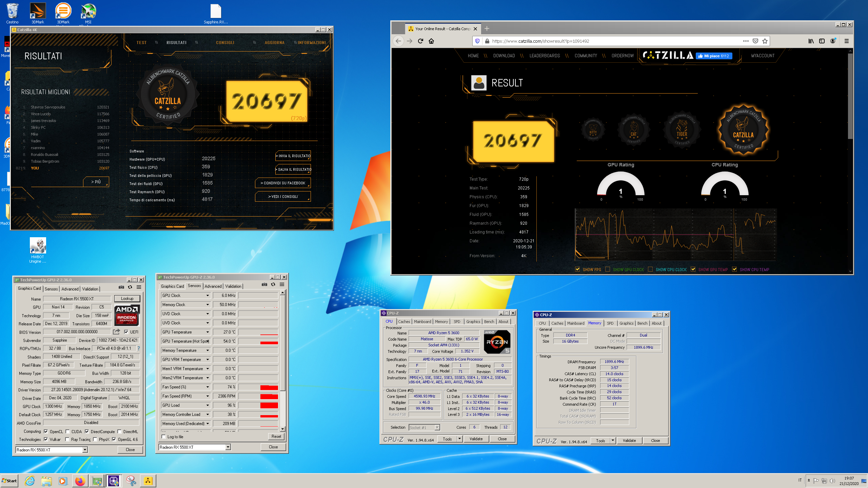
Task: Take screenshot in GPU-Z Graphics Card window
Action: 121,287
